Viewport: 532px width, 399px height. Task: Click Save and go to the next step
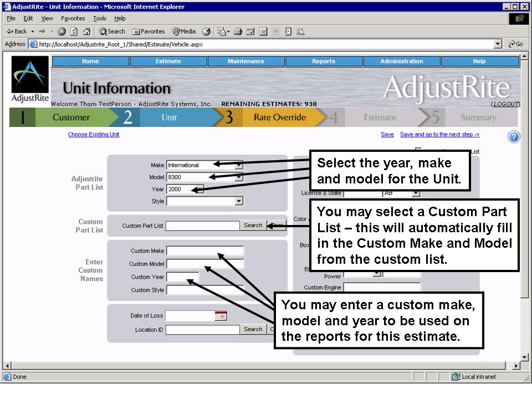point(439,134)
